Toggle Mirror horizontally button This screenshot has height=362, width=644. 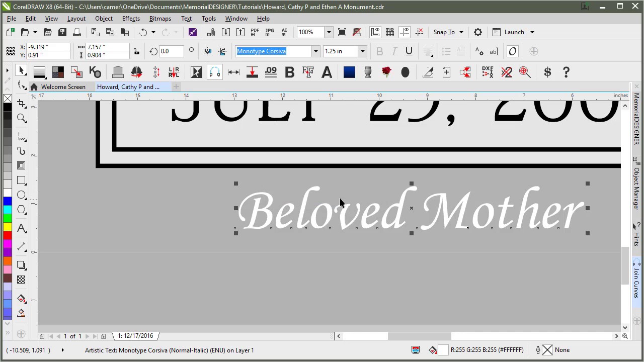(207, 51)
